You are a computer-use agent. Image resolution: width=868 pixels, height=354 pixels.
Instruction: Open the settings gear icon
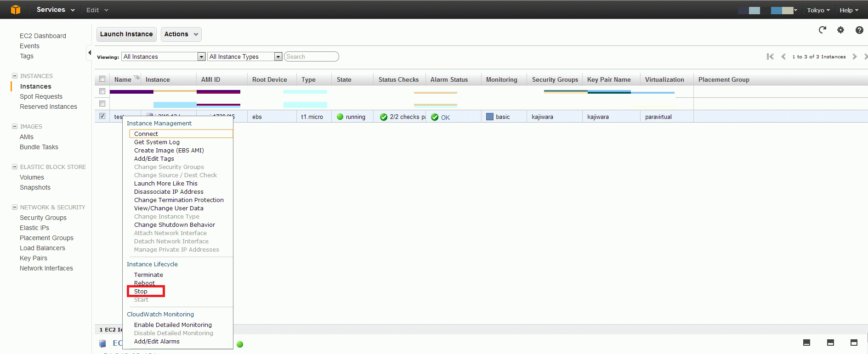point(840,30)
